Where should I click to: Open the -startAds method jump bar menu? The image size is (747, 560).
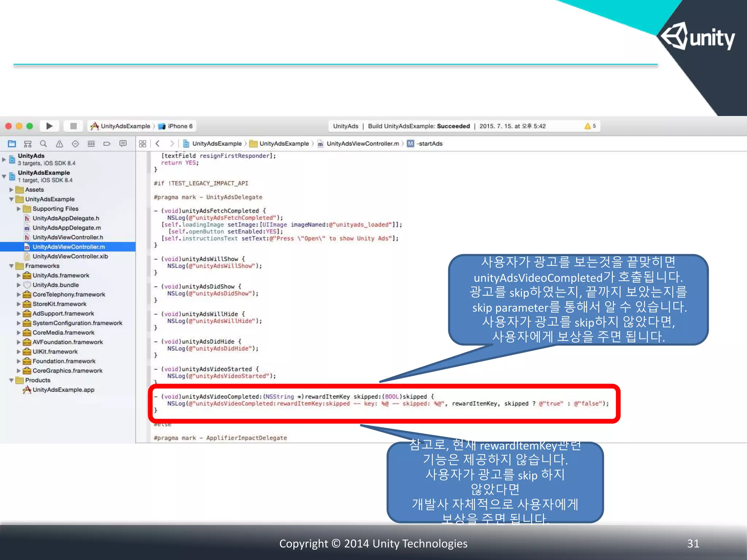[x=425, y=144]
